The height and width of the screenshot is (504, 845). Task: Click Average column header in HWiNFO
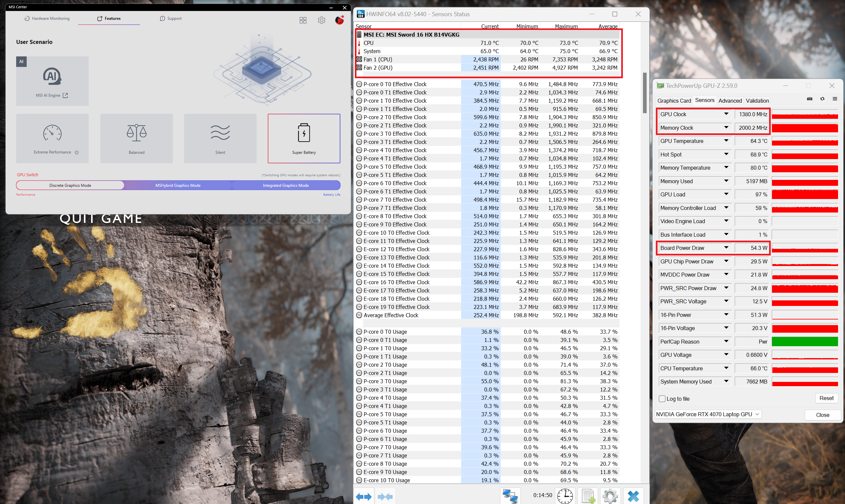click(x=608, y=26)
